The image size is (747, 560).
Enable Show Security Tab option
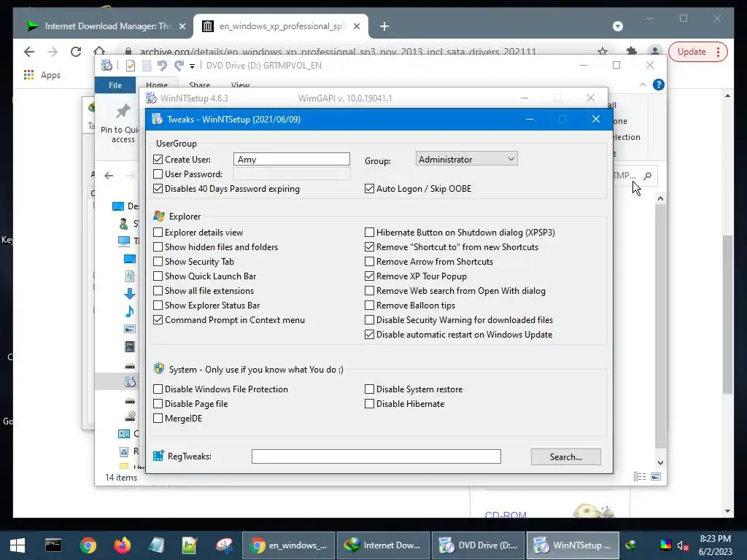coord(158,262)
